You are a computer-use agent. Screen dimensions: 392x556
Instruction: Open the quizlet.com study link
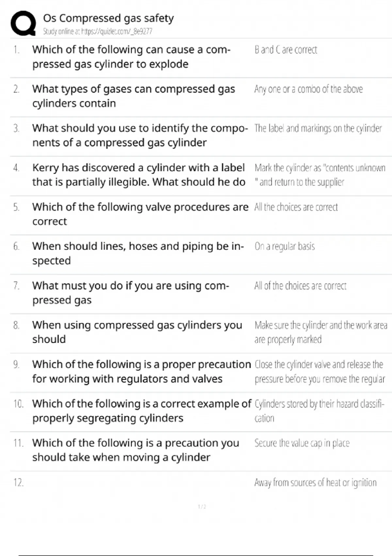97,31
